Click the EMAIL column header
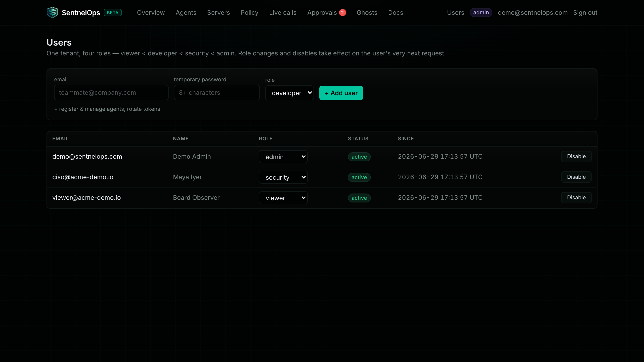This screenshot has width=644, height=362. tap(60, 138)
